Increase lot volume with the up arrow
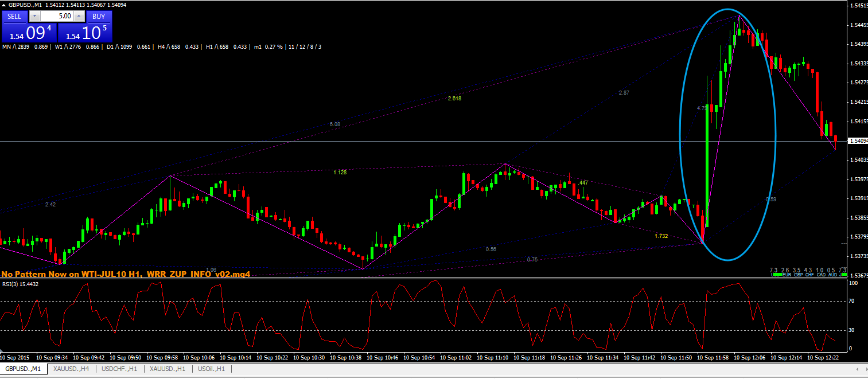The height and width of the screenshot is (379, 868). pyautogui.click(x=79, y=17)
